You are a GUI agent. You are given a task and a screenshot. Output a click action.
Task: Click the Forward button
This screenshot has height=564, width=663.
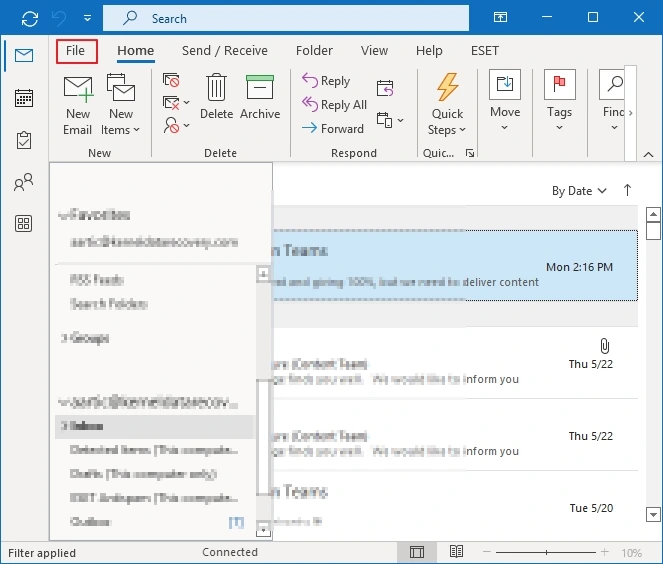pyautogui.click(x=332, y=128)
